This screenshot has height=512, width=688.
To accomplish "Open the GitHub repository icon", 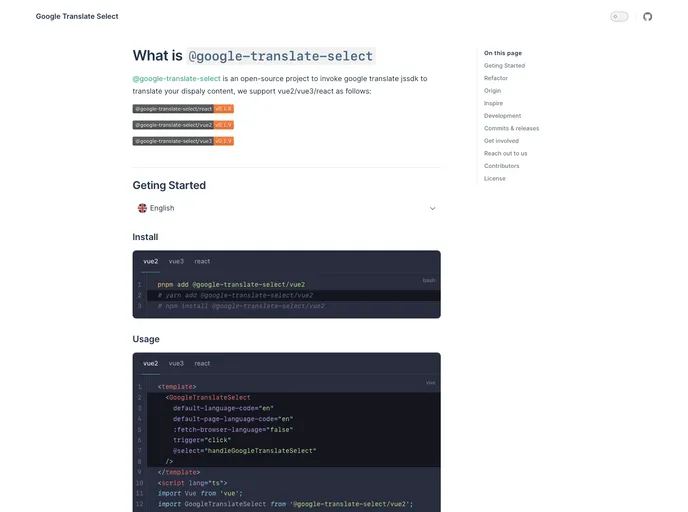I will (x=647, y=17).
